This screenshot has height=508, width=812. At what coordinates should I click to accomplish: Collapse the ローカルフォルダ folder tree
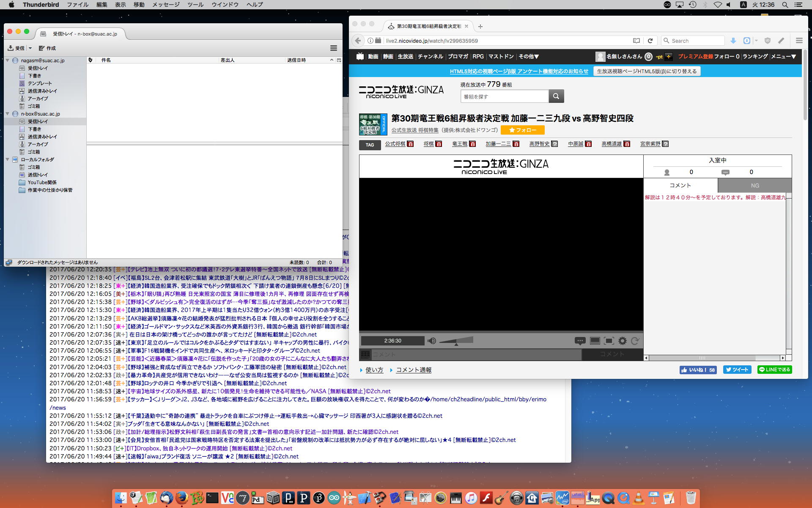click(8, 160)
